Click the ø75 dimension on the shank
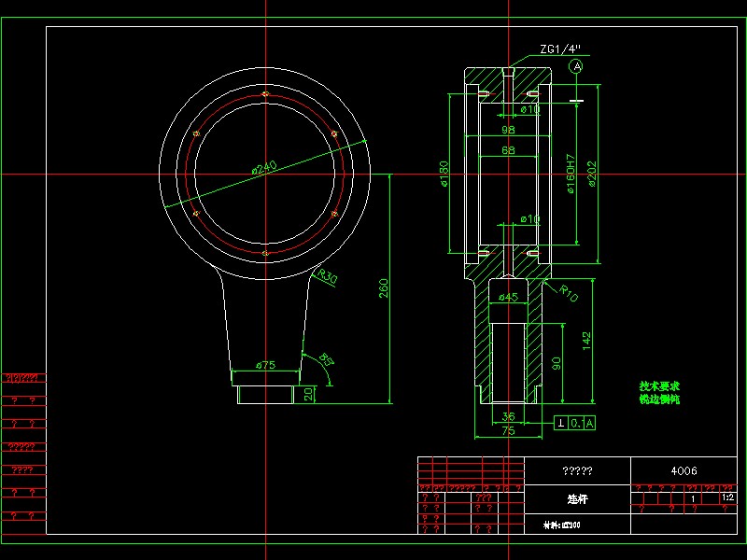Image resolution: width=747 pixels, height=560 pixels. tap(265, 365)
